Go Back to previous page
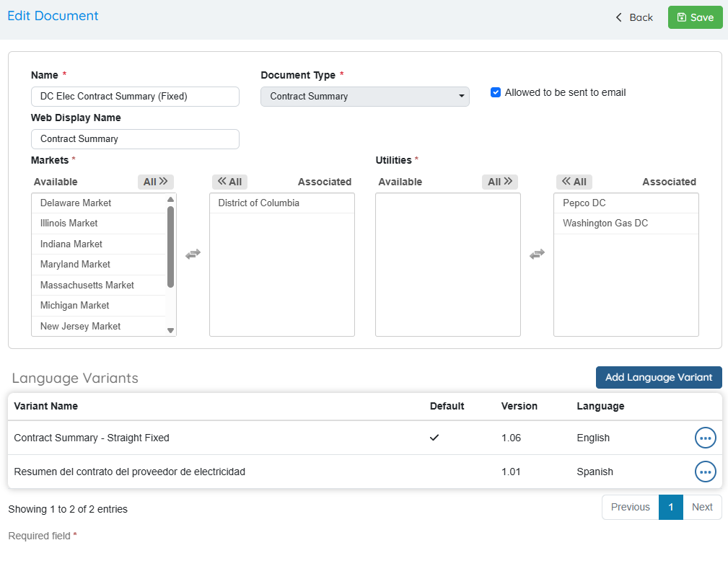The height and width of the screenshot is (566, 728). [634, 17]
